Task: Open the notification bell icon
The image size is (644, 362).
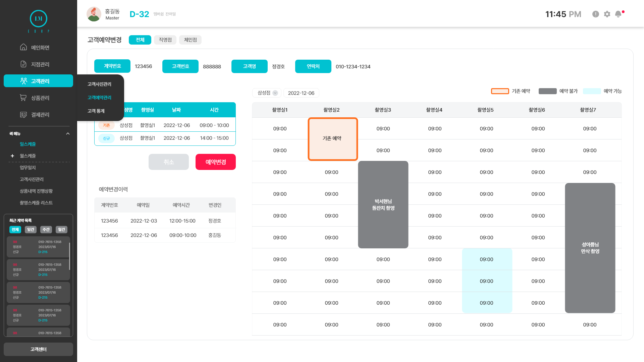Action: coord(618,14)
